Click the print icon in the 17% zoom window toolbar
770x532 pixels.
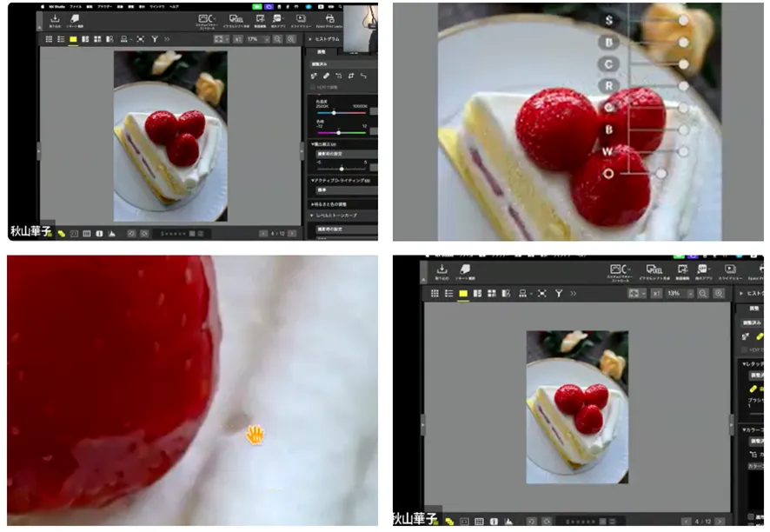329,17
